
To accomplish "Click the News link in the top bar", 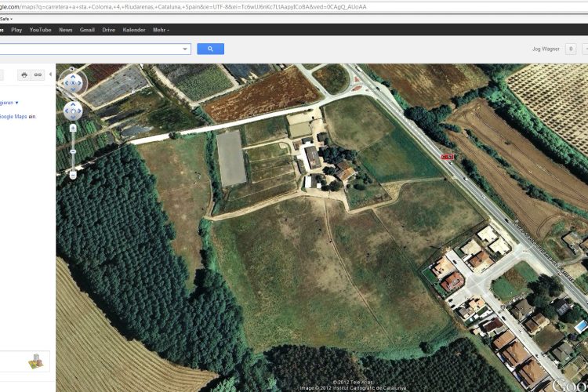I will click(66, 30).
